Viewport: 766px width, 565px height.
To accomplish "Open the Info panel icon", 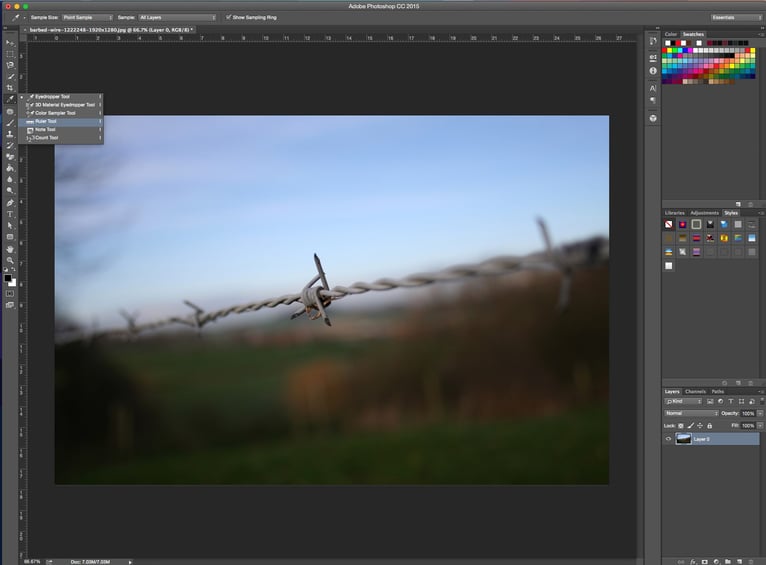I will coord(653,71).
